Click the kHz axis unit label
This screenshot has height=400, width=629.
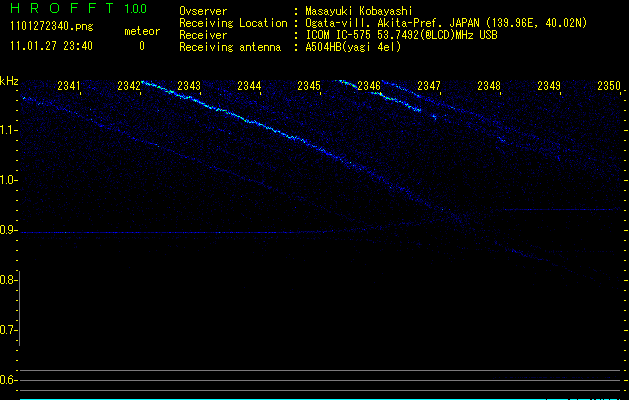tap(9, 81)
